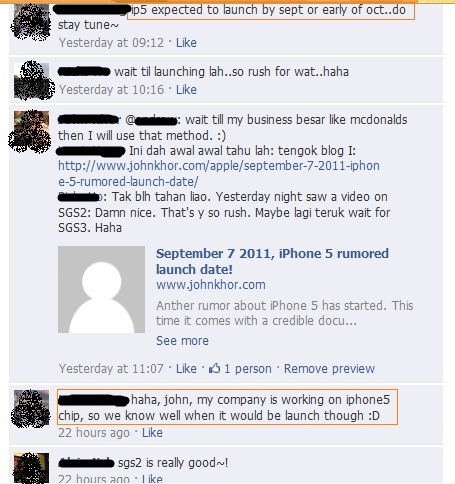Click 'Remove preview' link

(329, 369)
